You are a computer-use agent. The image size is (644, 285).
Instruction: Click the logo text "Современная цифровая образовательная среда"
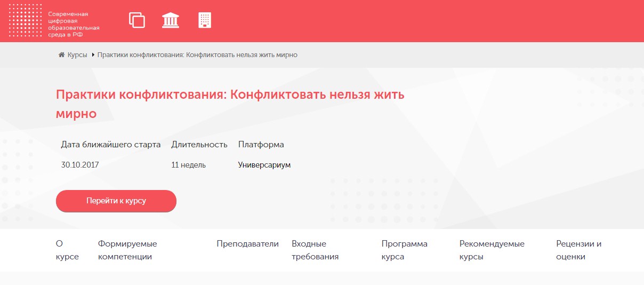coord(74,24)
